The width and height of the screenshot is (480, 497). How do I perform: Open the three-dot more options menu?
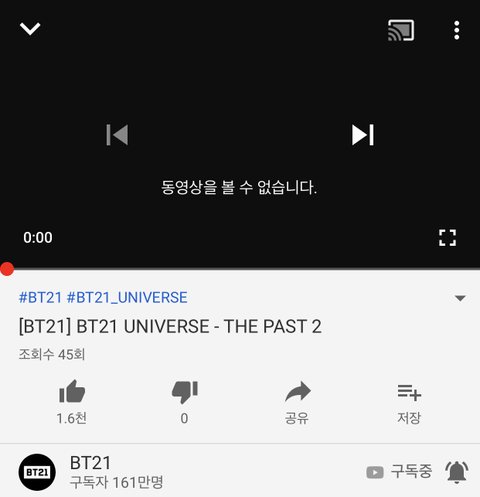click(x=457, y=30)
